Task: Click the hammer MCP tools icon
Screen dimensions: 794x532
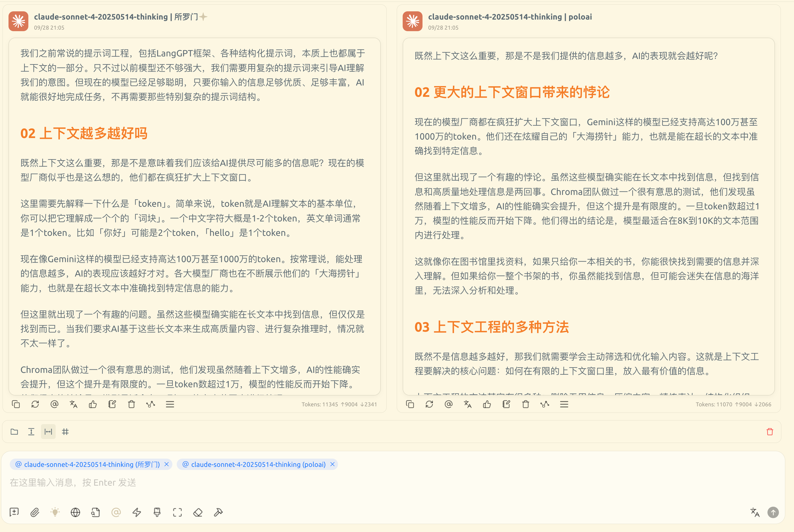Action: click(x=218, y=512)
